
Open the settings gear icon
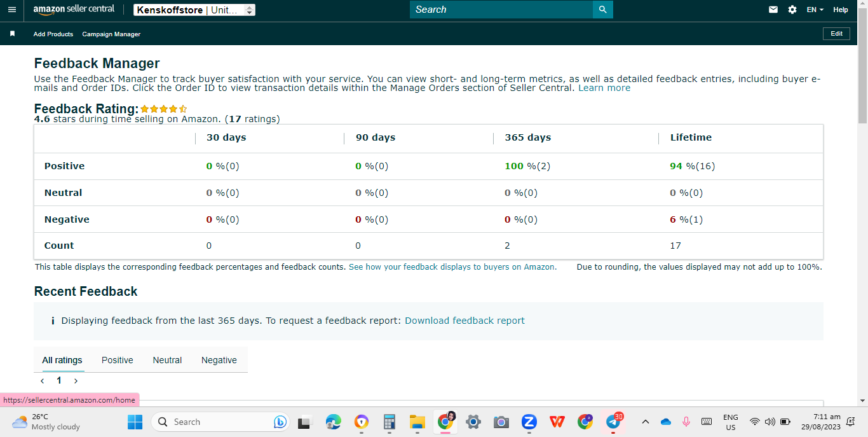(792, 10)
